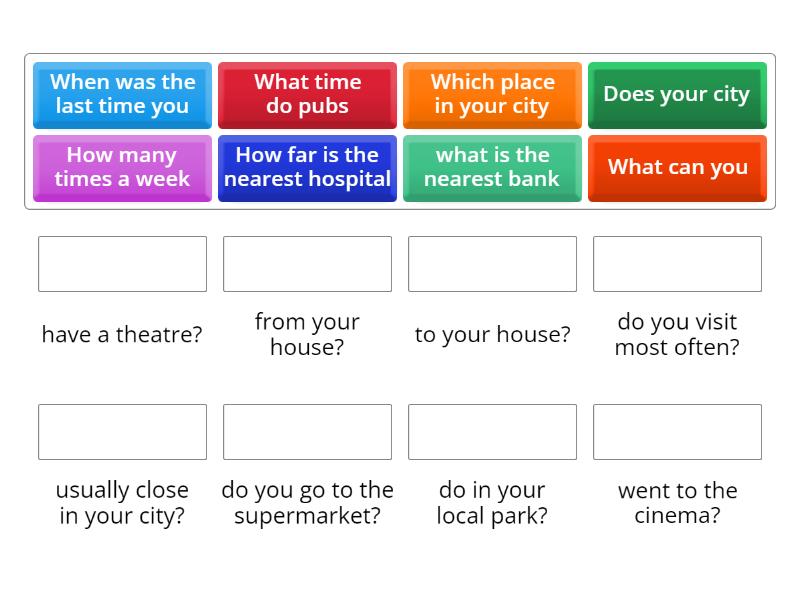Select the 'what is the nearest bank' tile
The image size is (800, 600).
pos(492,168)
